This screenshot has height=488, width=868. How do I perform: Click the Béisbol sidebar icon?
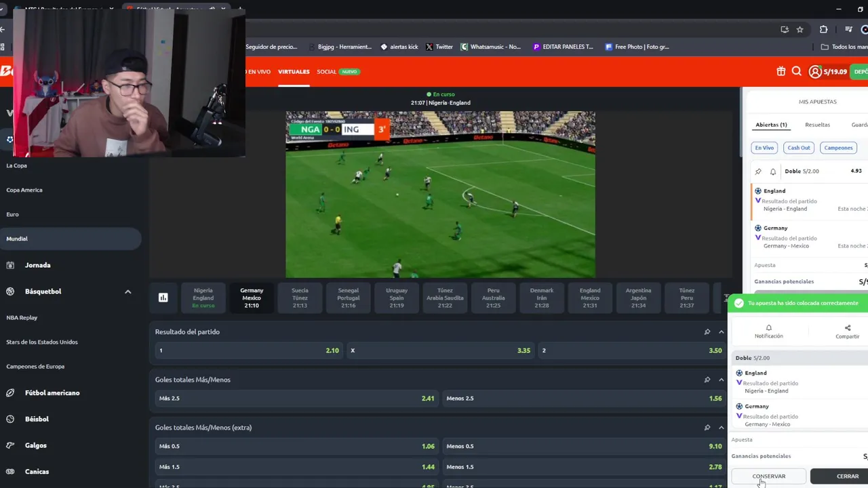(10, 420)
